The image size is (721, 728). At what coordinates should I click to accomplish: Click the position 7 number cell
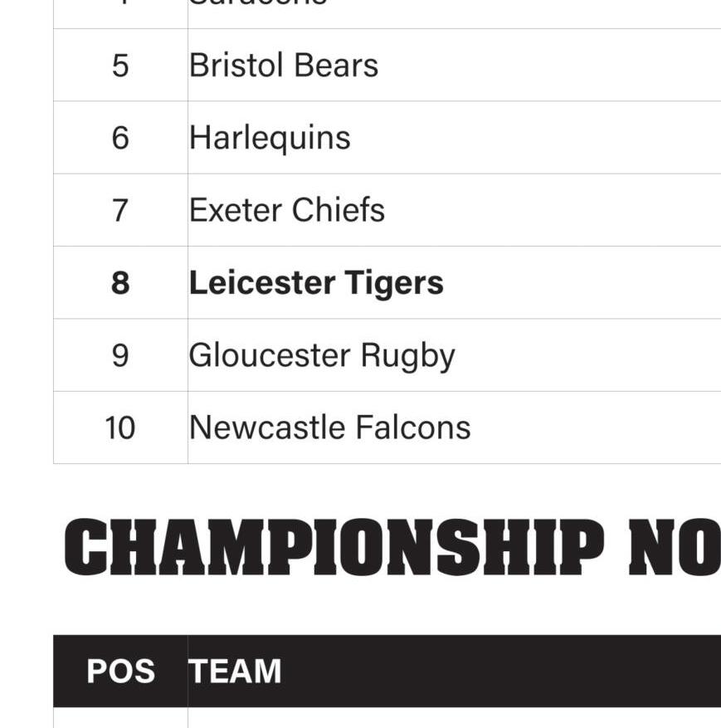(120, 210)
